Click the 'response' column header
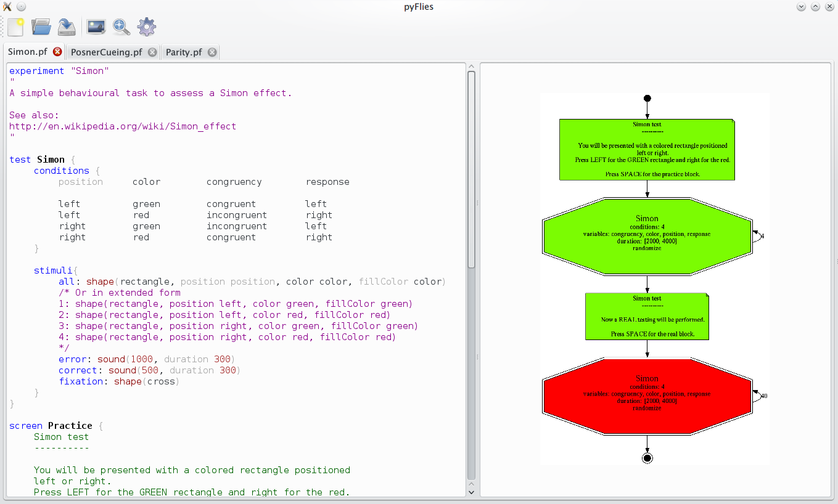The image size is (838, 504). tap(327, 182)
